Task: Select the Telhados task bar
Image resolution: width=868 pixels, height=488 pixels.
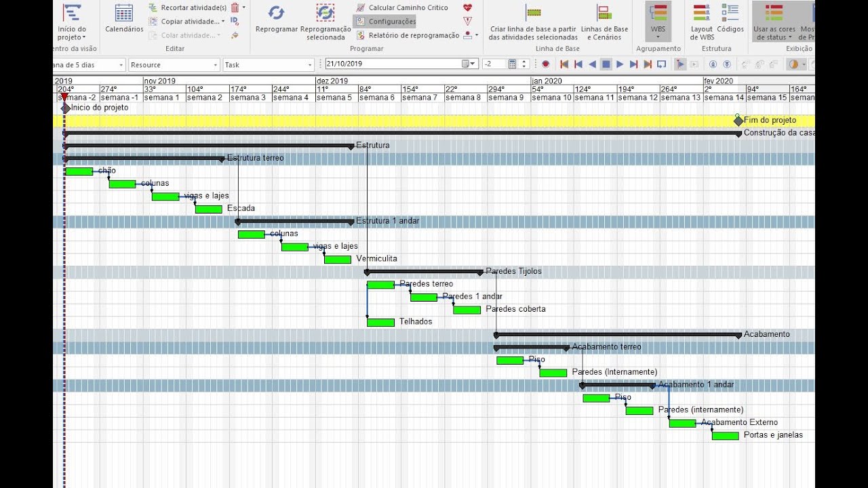Action: coord(380,323)
